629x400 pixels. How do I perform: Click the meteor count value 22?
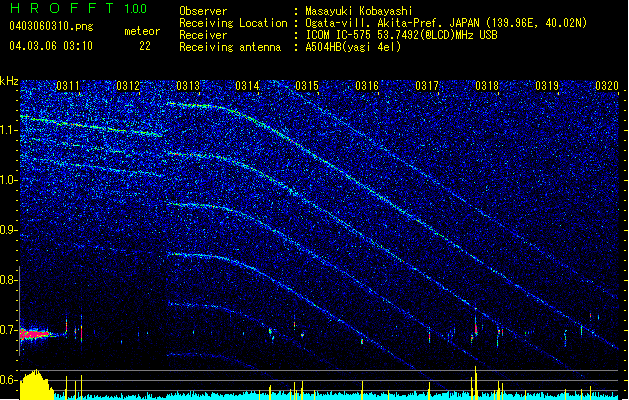(x=145, y=46)
